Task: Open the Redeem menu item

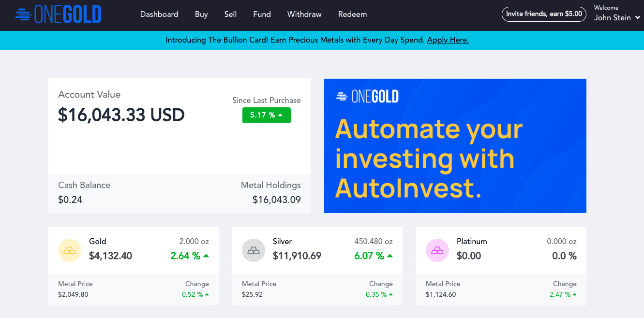Action: [x=352, y=14]
